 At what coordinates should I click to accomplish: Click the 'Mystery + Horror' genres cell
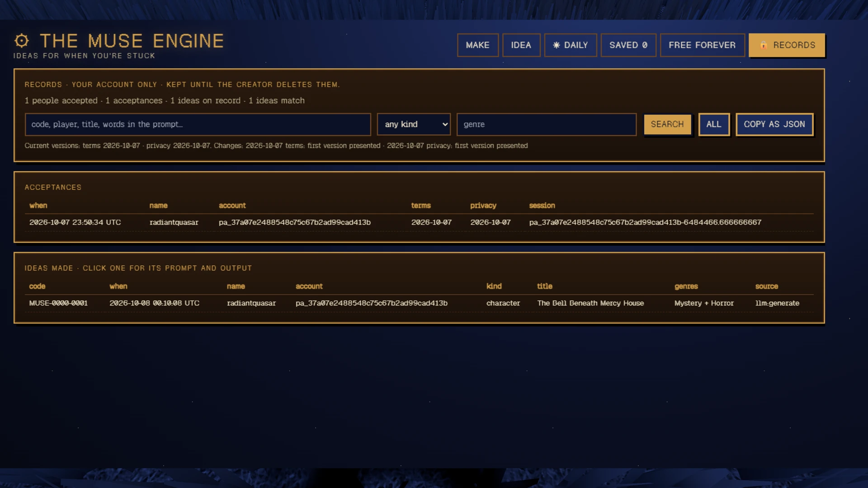(704, 303)
